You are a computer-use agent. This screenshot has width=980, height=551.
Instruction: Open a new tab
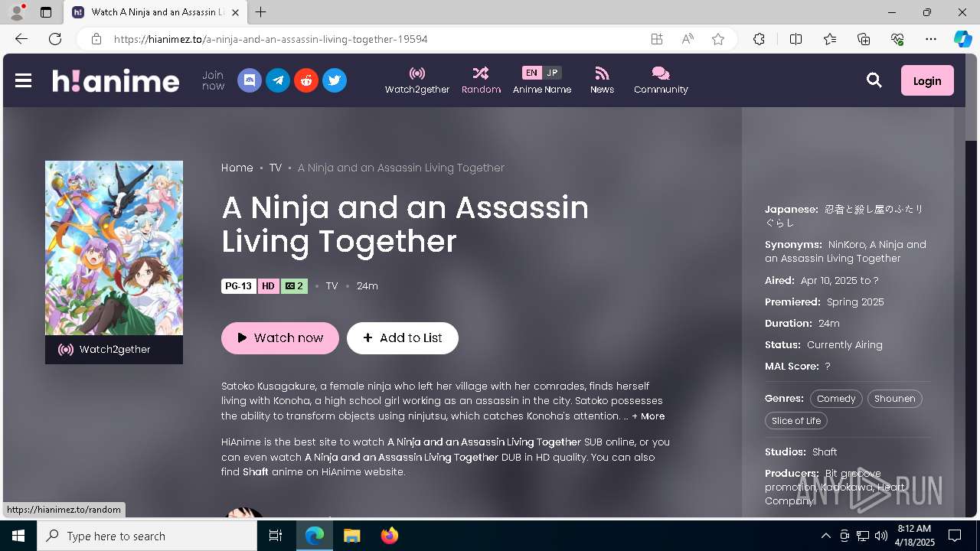[x=261, y=12]
